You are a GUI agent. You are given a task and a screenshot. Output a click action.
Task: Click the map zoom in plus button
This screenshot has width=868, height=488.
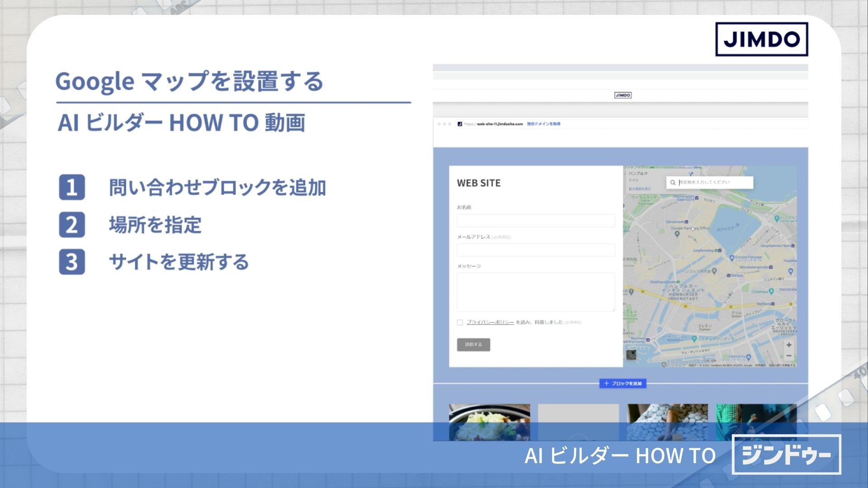click(x=789, y=345)
